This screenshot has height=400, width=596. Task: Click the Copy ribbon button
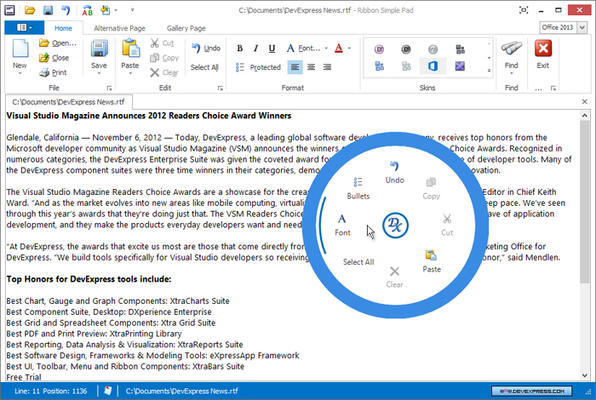(x=164, y=58)
